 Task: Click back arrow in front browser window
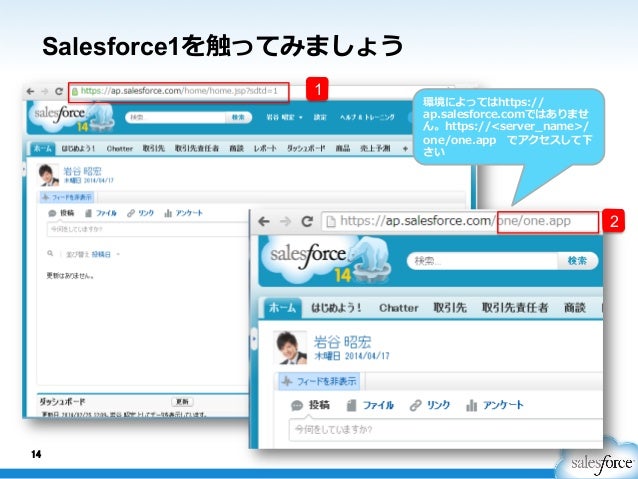(264, 221)
